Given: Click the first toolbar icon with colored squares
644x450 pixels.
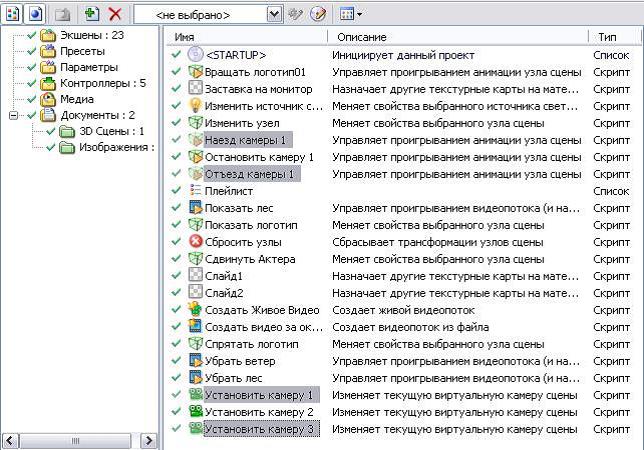Looking at the screenshot, I should pos(12,14).
